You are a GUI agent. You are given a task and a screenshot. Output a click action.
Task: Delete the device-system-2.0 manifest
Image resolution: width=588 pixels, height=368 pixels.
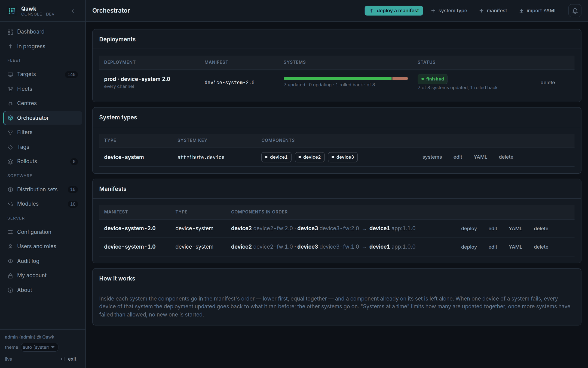tap(541, 229)
